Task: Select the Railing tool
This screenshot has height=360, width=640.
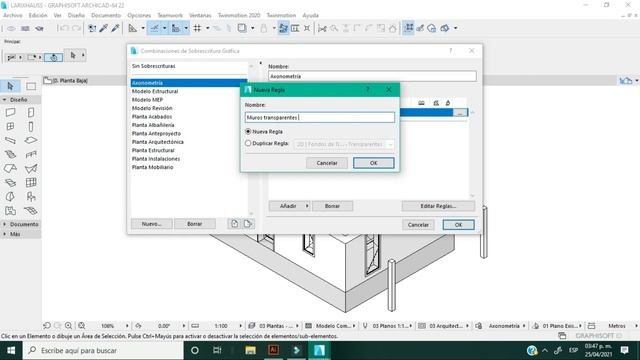Action: coord(31,154)
